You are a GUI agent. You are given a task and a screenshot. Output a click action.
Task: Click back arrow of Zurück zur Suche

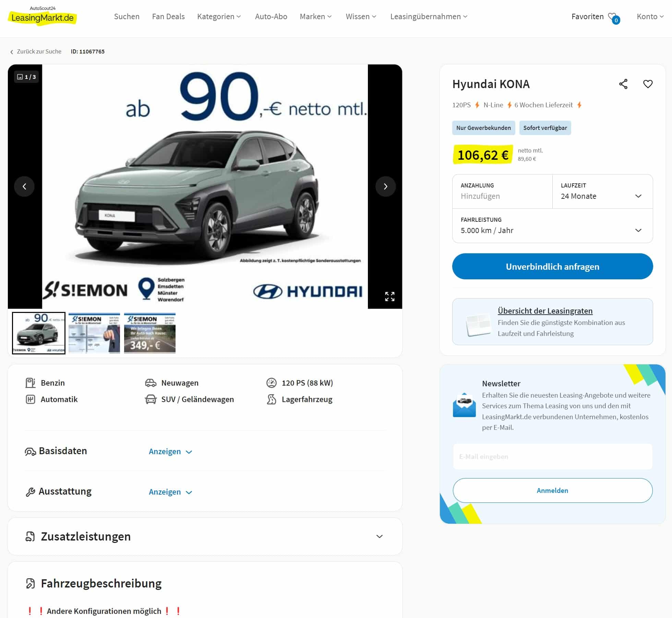(12, 52)
